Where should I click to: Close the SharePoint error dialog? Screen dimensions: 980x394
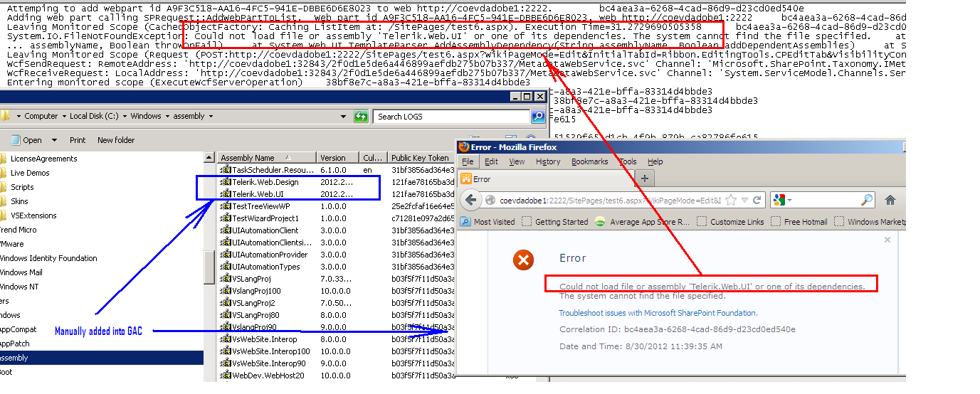887,240
